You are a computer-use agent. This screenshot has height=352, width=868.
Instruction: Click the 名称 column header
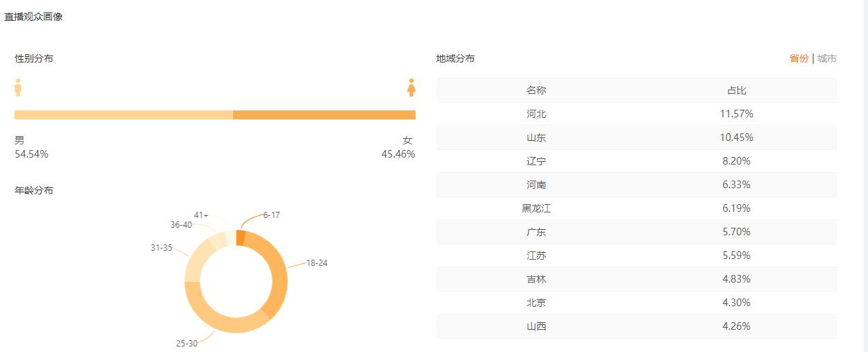(536, 90)
